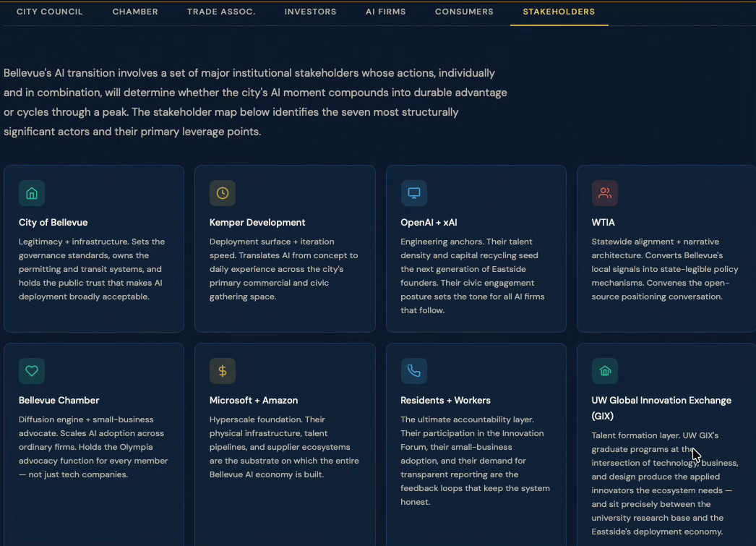Screen dimensions: 756x546
Task: Click the Kemper Development heading
Action: coord(257,222)
